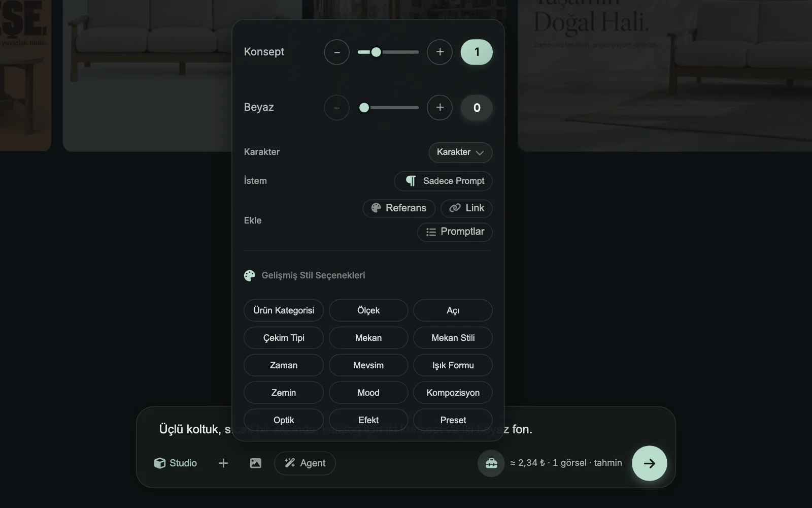The image size is (812, 508).
Task: Click the Beyaz slider handle
Action: tap(364, 108)
